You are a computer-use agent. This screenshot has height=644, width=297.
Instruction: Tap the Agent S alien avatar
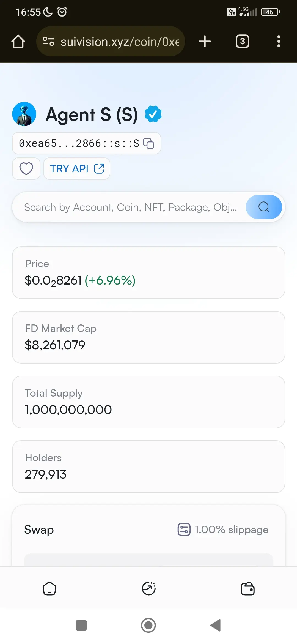(x=24, y=114)
